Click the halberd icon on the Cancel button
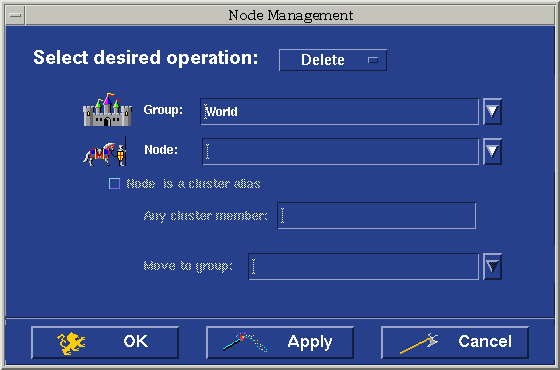Image resolution: width=560 pixels, height=370 pixels. click(x=419, y=343)
